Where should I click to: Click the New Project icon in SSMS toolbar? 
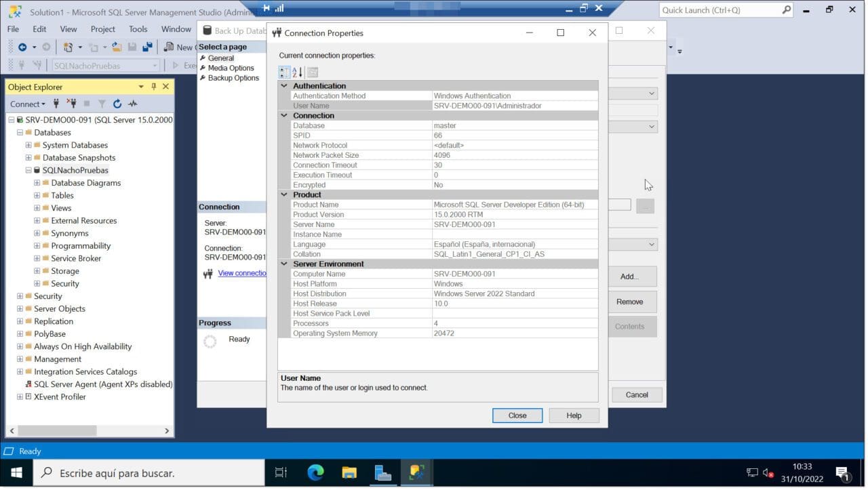point(68,47)
